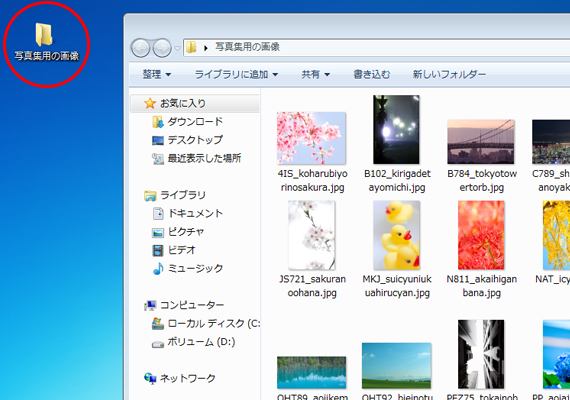
Task: Click the filename B102_kirigadetayomichi.jpg
Action: click(397, 180)
